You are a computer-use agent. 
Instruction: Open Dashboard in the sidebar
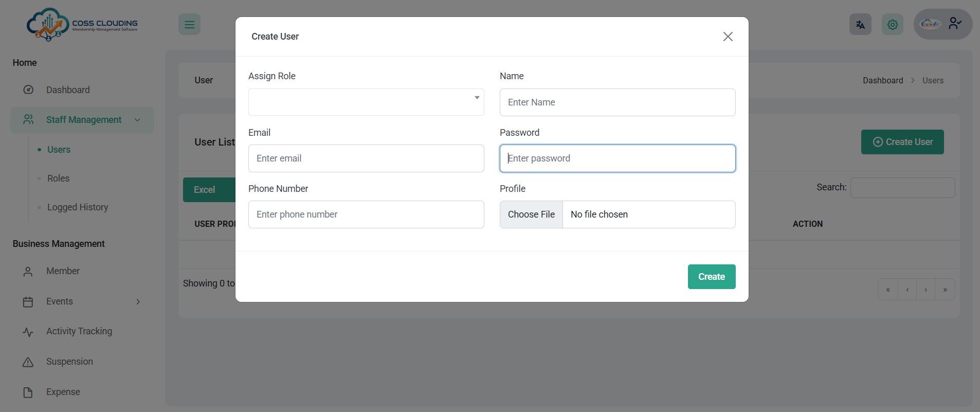click(68, 90)
